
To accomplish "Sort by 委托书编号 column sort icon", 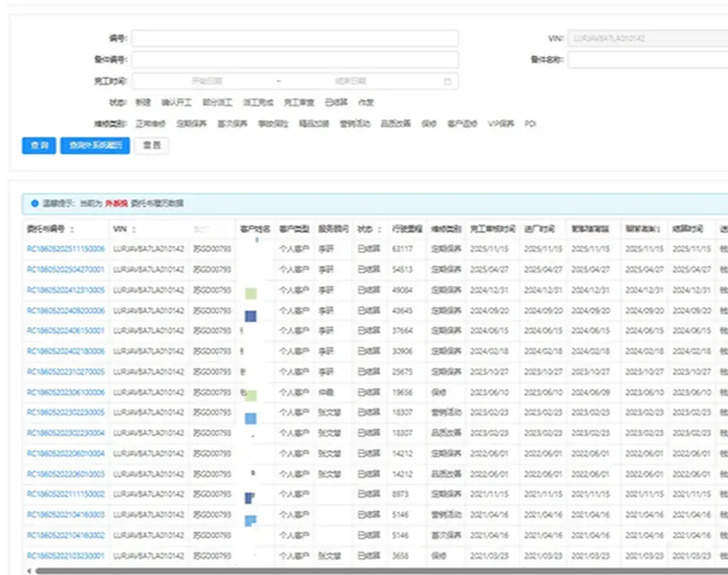I will 72,230.
